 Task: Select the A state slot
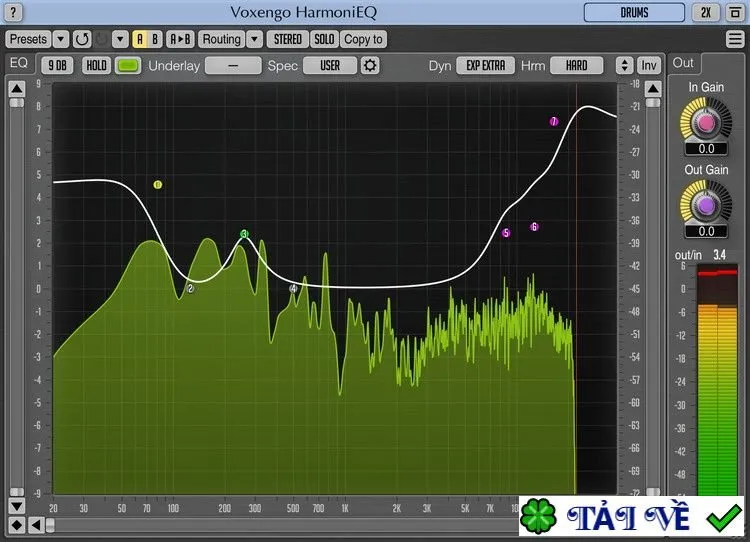140,39
